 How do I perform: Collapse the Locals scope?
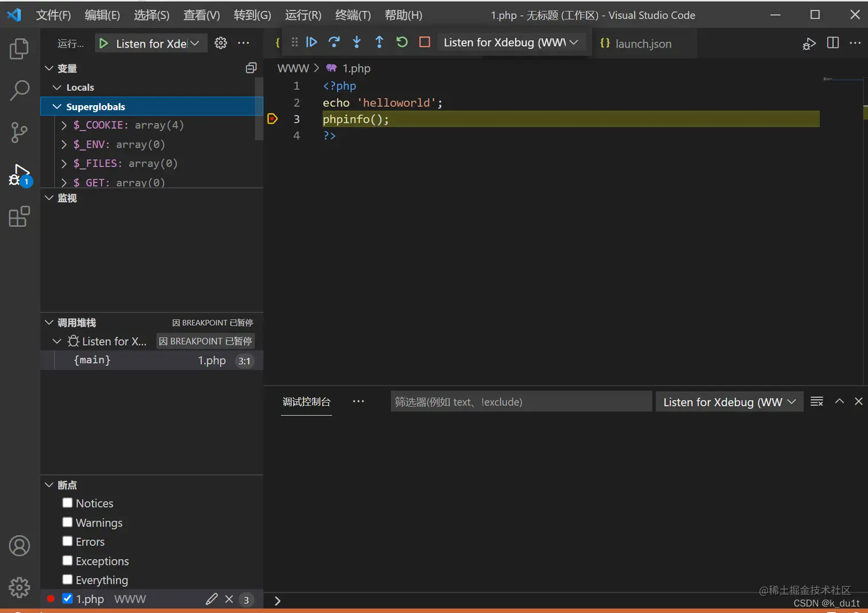click(x=57, y=87)
